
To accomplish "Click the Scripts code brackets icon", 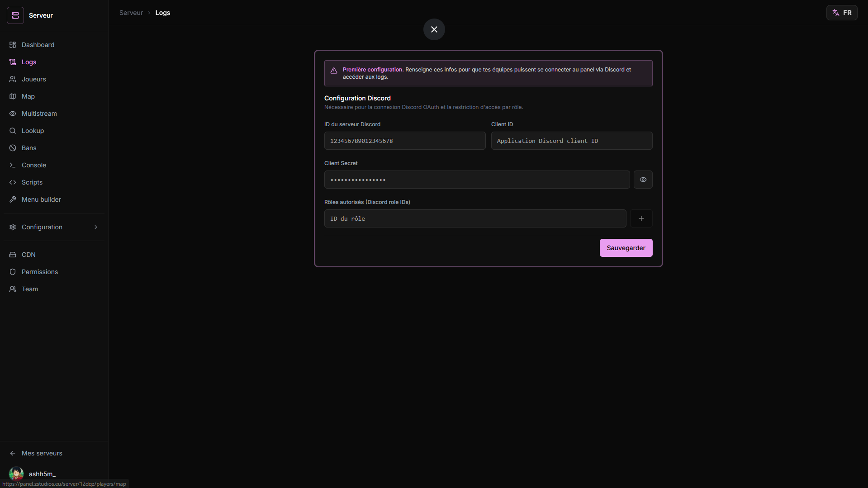I will [13, 182].
